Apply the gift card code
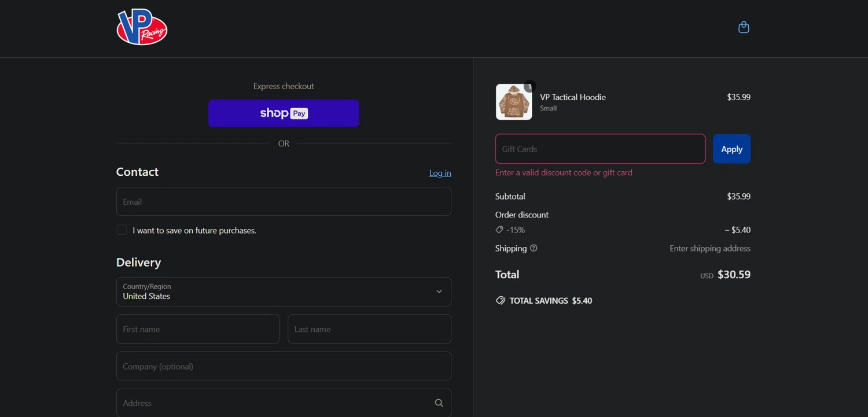The width and height of the screenshot is (868, 417). tap(731, 149)
